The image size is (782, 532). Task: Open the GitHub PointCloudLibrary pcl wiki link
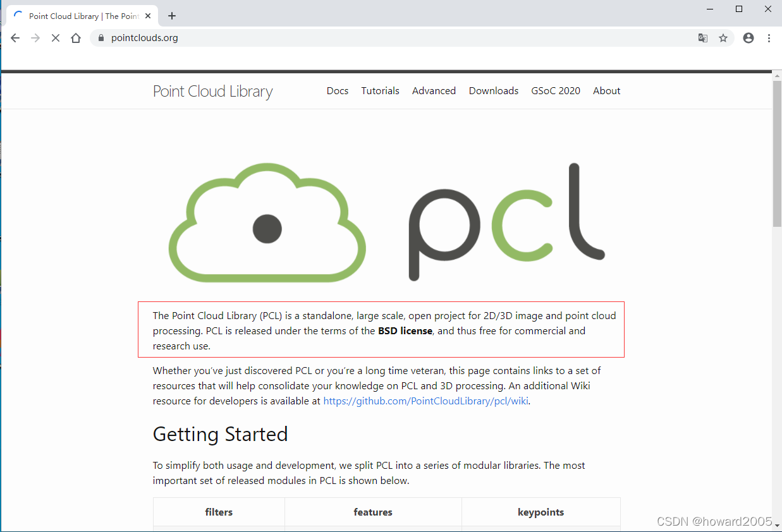pos(426,401)
